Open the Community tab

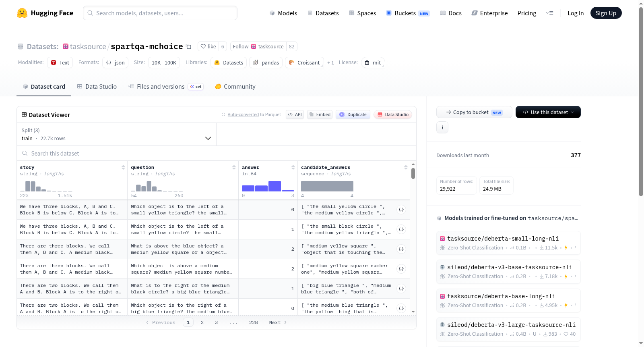point(235,86)
